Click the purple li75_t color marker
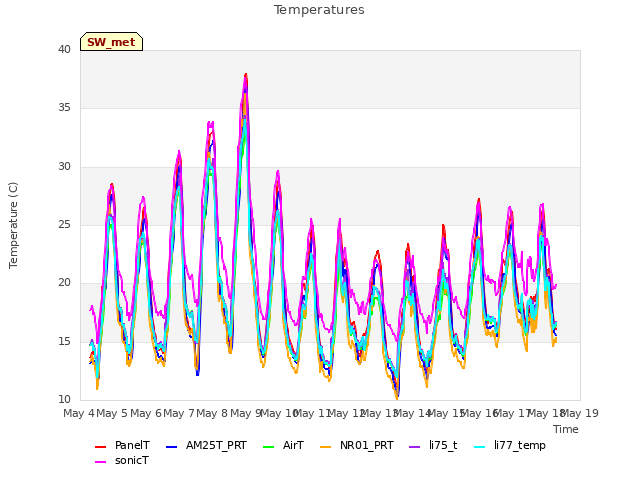Image resolution: width=640 pixels, height=480 pixels. 415,447
